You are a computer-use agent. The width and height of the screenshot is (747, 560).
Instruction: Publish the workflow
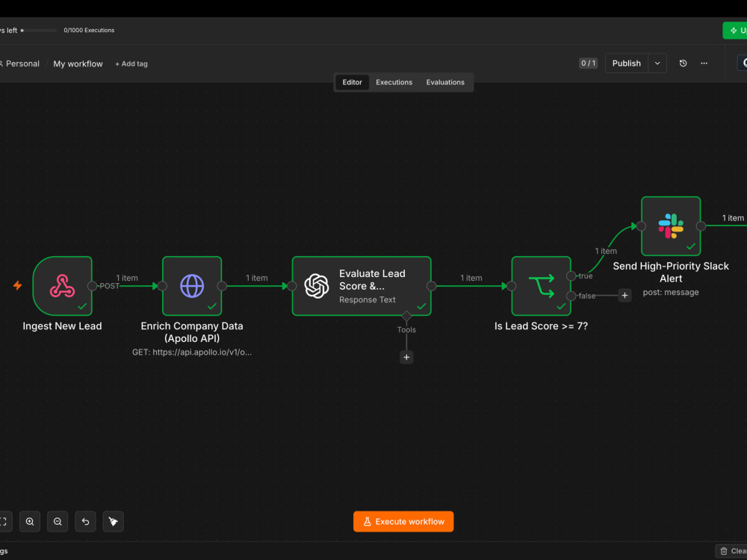pyautogui.click(x=627, y=63)
